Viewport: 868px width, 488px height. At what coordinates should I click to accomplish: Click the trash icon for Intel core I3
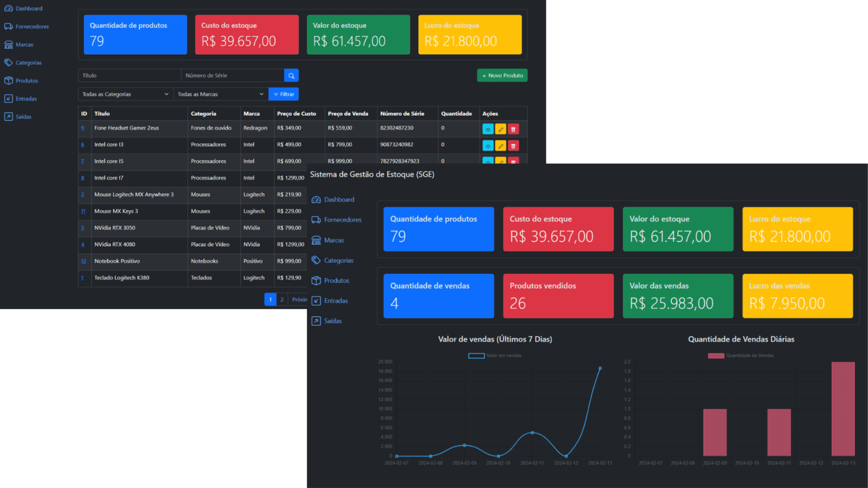click(513, 146)
